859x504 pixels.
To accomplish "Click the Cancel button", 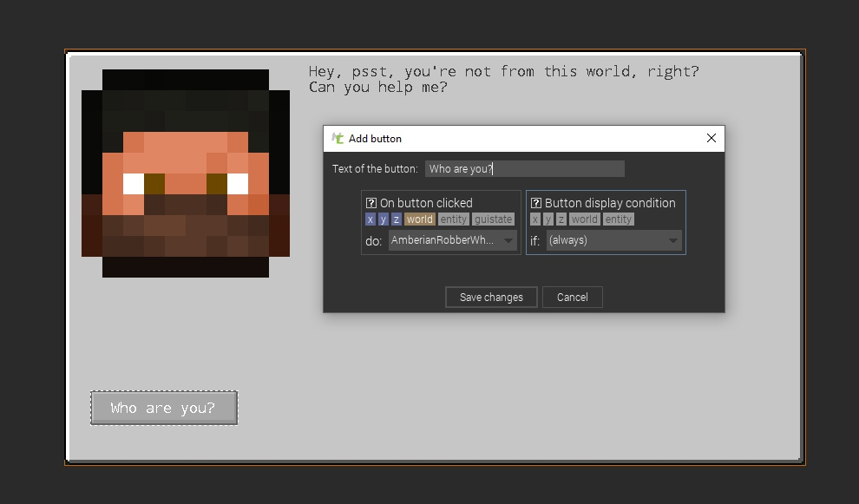I will click(572, 297).
